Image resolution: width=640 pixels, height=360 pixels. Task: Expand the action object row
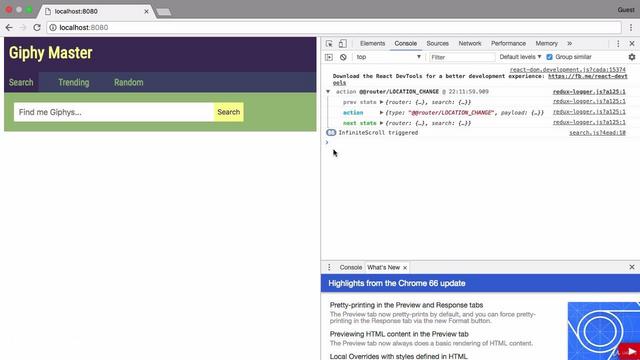pyautogui.click(x=381, y=113)
